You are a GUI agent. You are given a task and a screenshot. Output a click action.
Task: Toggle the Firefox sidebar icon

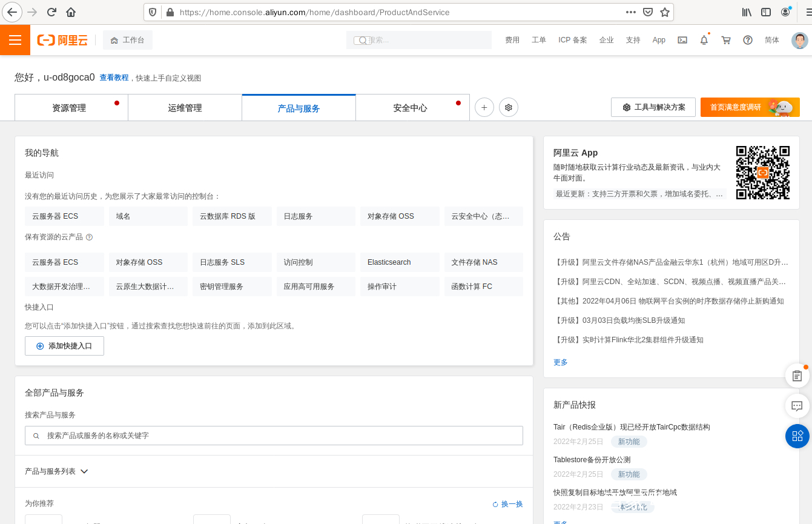pyautogui.click(x=766, y=12)
